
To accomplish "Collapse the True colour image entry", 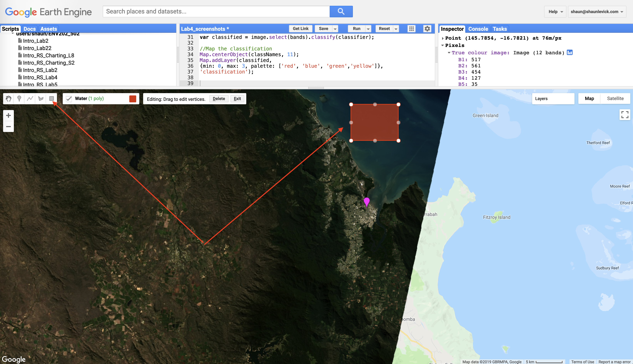I will (x=449, y=53).
